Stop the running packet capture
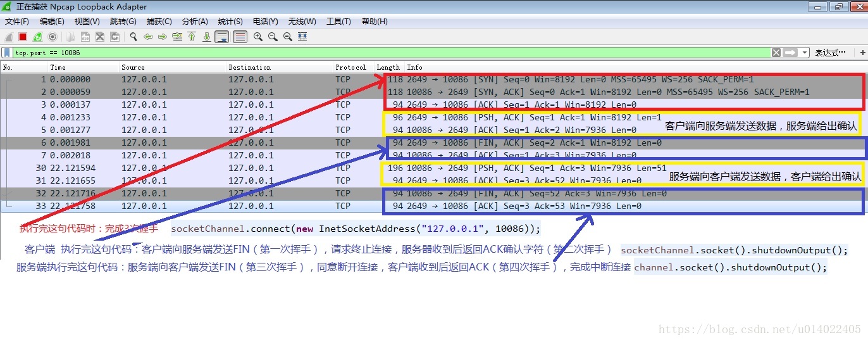 [x=23, y=37]
